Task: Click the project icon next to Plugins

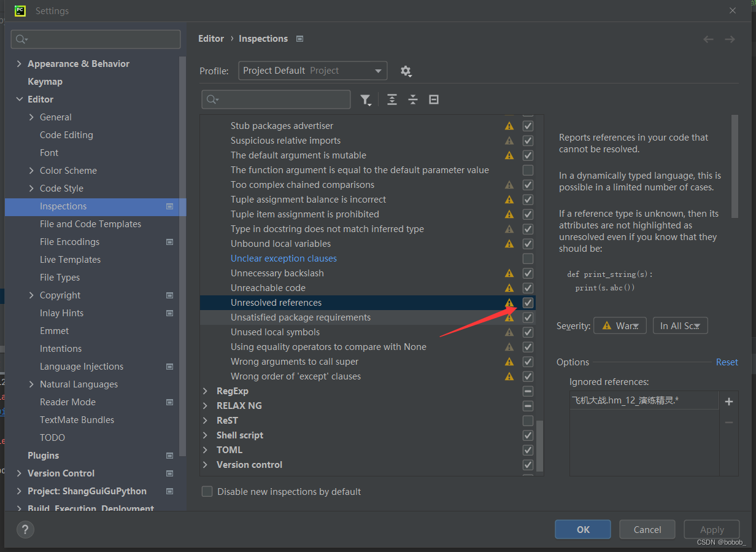Action: point(170,456)
